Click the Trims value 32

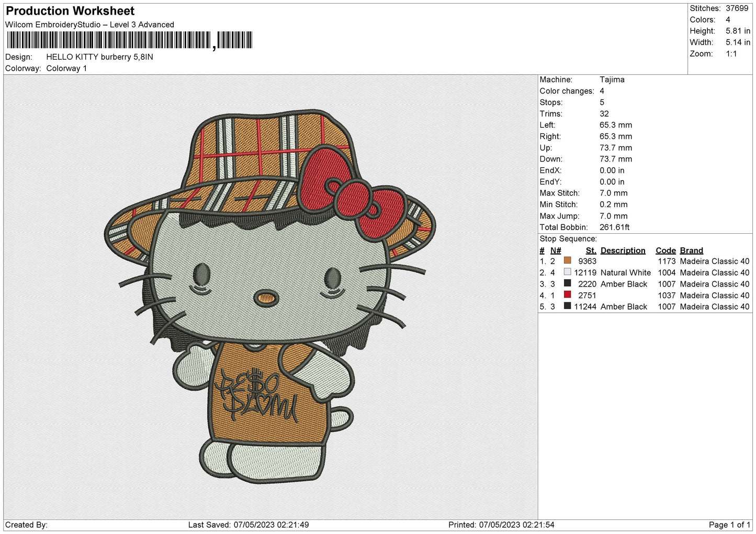[604, 114]
